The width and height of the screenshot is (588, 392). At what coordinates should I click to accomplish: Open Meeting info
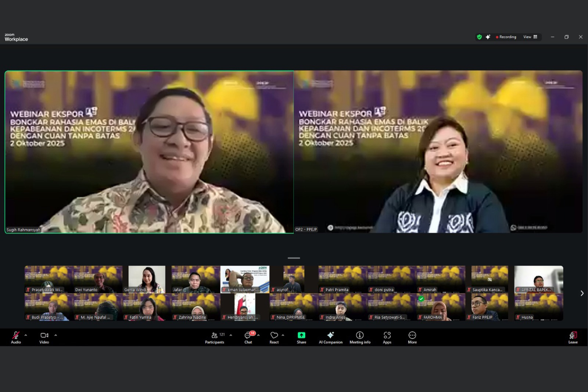coord(360,337)
